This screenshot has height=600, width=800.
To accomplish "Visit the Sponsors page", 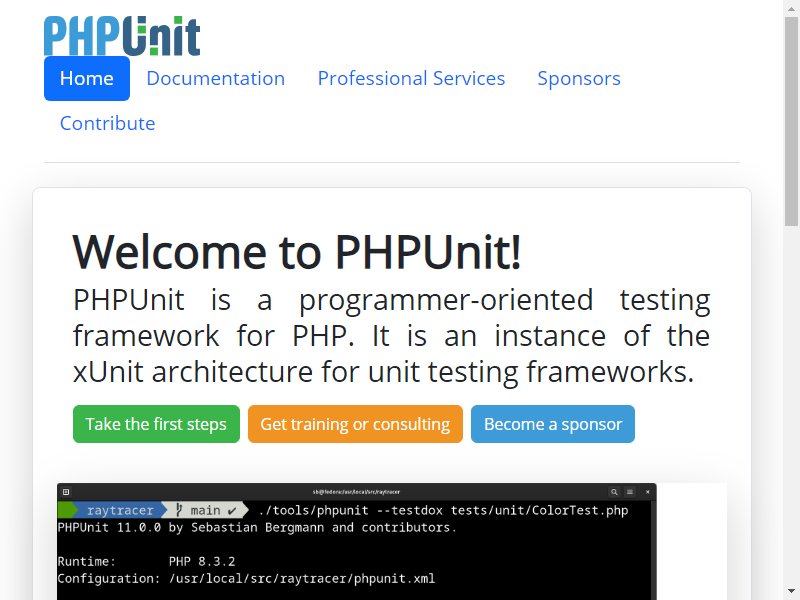I will point(579,79).
